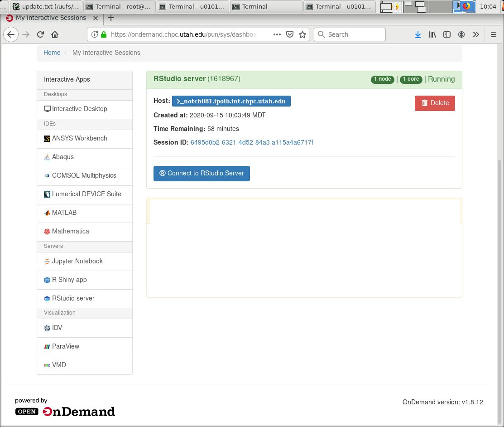
Task: Click the OnDemand version v1.8.12 text
Action: 442,402
